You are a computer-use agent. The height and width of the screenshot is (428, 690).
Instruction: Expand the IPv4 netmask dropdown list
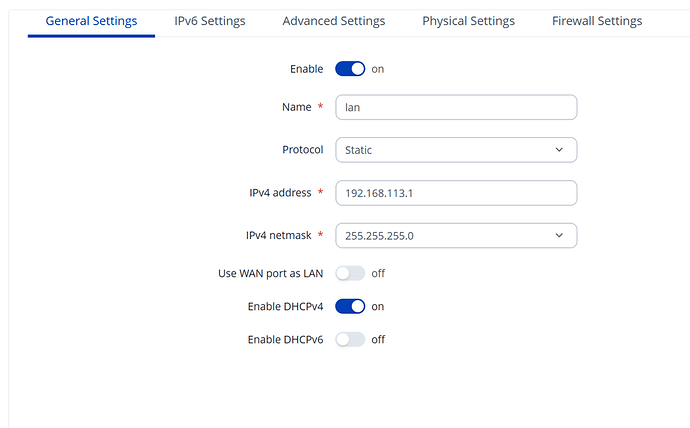[x=455, y=236]
